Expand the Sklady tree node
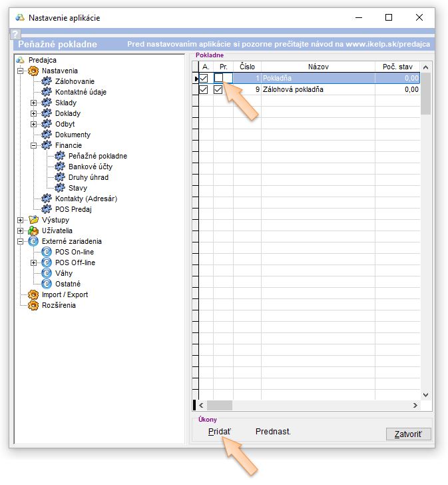 pos(33,103)
